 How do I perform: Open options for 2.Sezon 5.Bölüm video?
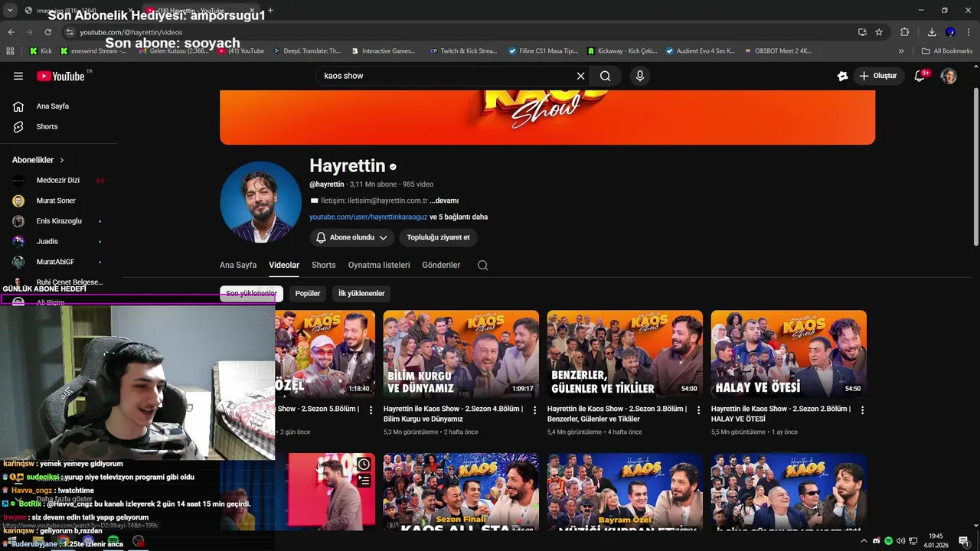click(371, 410)
